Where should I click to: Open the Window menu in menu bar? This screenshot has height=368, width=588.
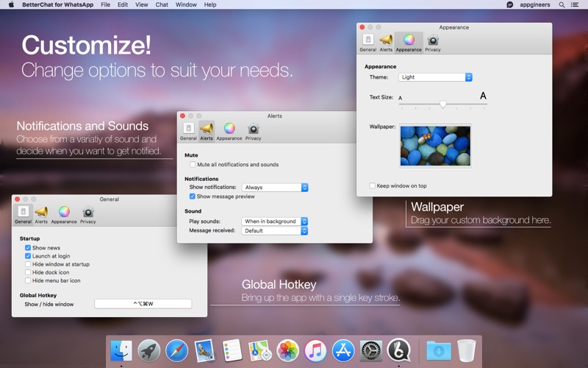click(x=186, y=4)
